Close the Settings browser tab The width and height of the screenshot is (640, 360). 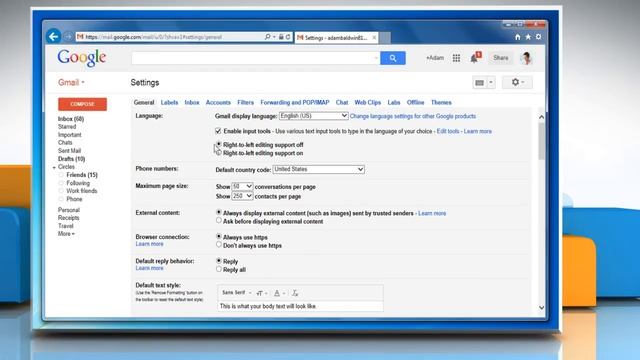click(374, 38)
